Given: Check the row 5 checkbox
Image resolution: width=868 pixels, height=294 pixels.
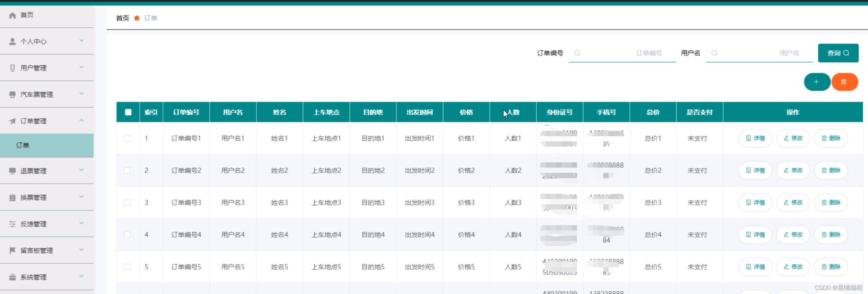Looking at the screenshot, I should pos(127,267).
